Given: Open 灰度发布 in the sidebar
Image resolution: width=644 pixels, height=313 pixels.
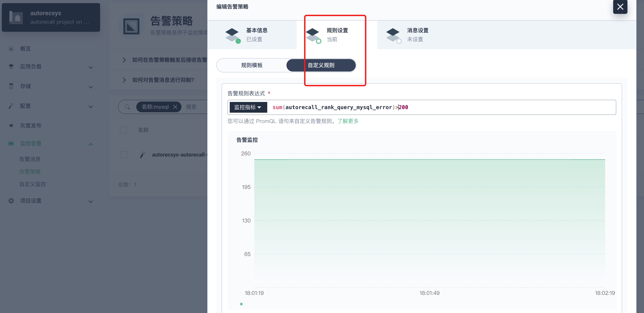Looking at the screenshot, I should click(x=31, y=125).
